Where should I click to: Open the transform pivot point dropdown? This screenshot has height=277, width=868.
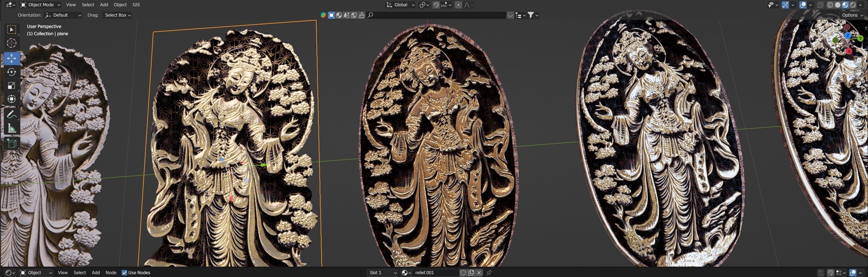tap(424, 5)
